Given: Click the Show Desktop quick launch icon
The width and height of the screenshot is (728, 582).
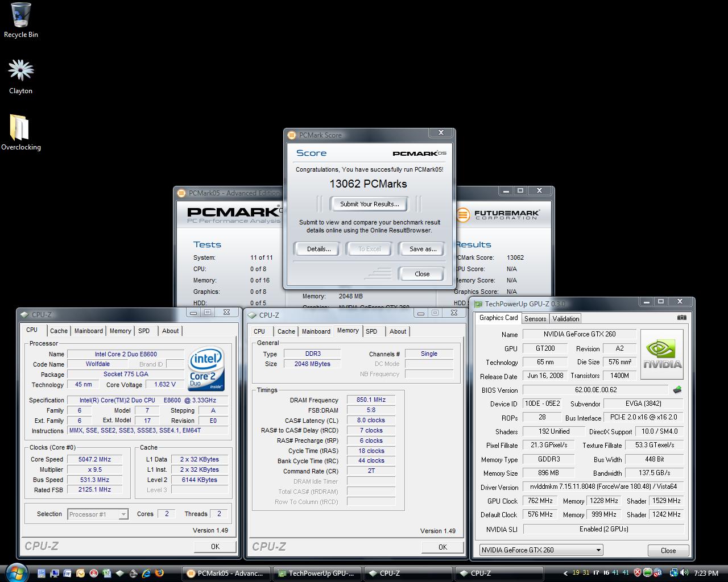Looking at the screenshot, I should [42, 573].
